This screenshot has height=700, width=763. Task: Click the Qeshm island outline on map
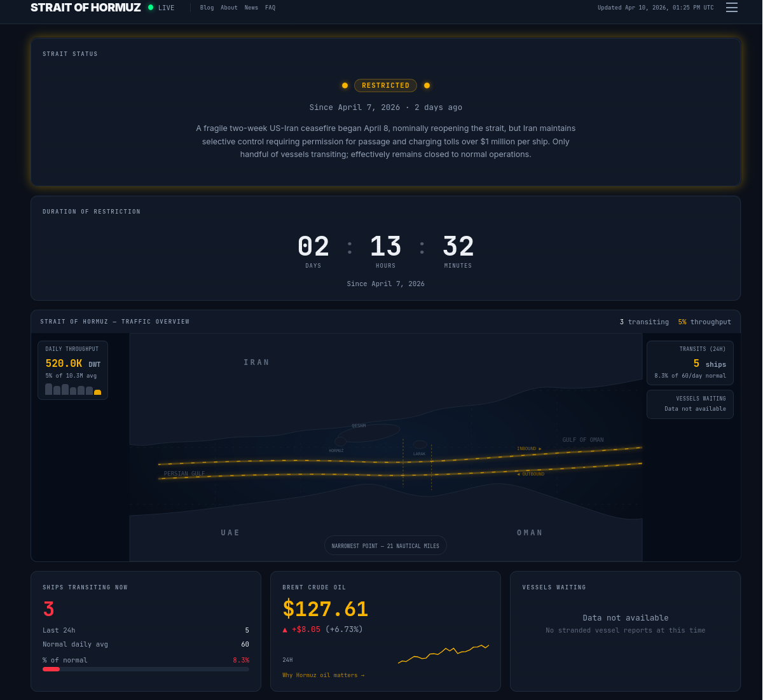click(369, 433)
